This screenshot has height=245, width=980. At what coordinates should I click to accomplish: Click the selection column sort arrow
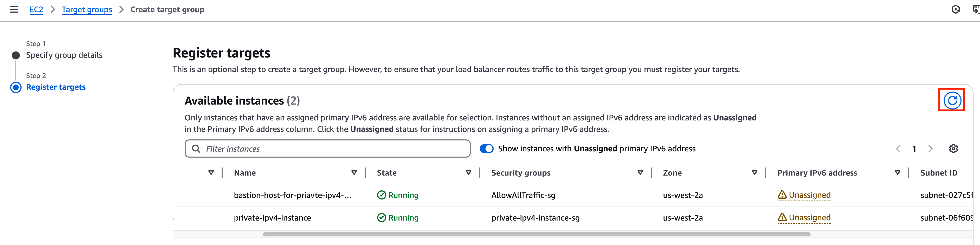pyautogui.click(x=211, y=173)
